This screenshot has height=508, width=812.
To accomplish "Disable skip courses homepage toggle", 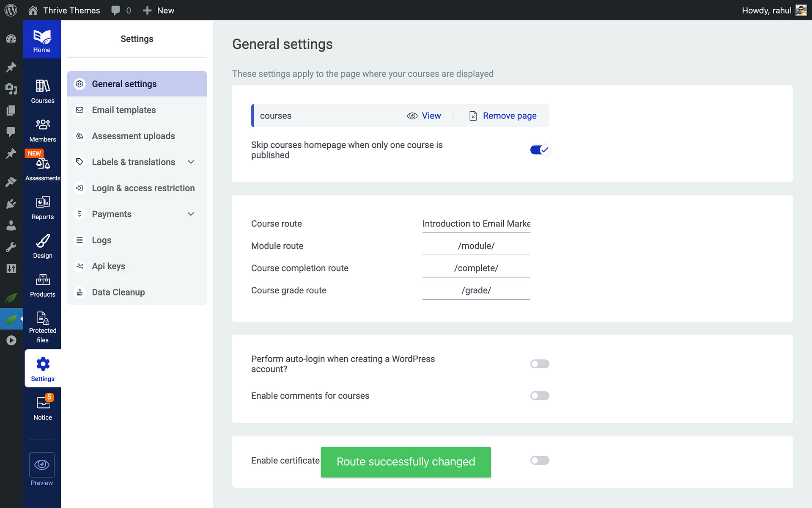I will coord(539,149).
